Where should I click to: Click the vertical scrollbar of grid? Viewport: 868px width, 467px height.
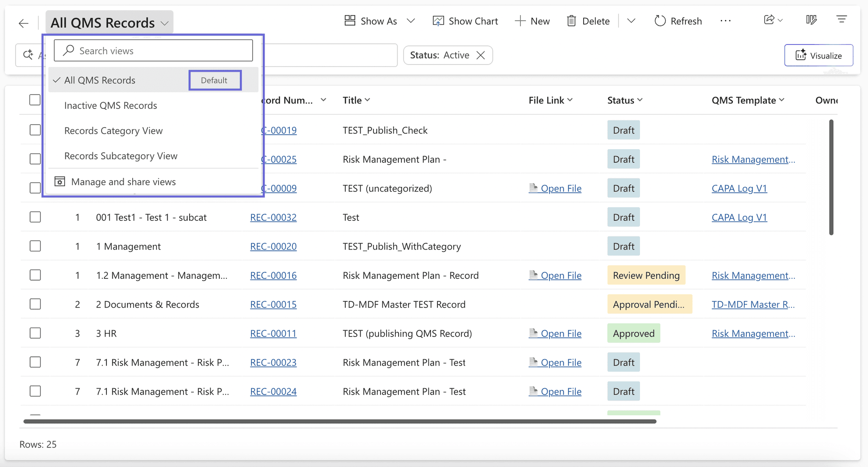coord(831,177)
